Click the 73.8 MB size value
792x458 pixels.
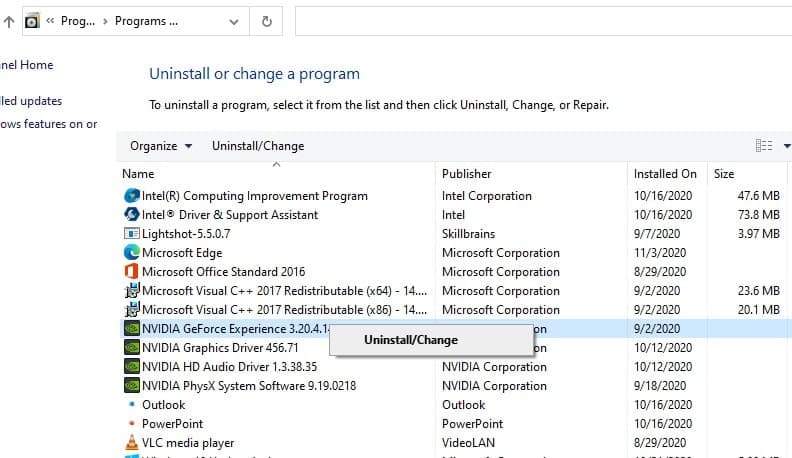pyautogui.click(x=759, y=215)
